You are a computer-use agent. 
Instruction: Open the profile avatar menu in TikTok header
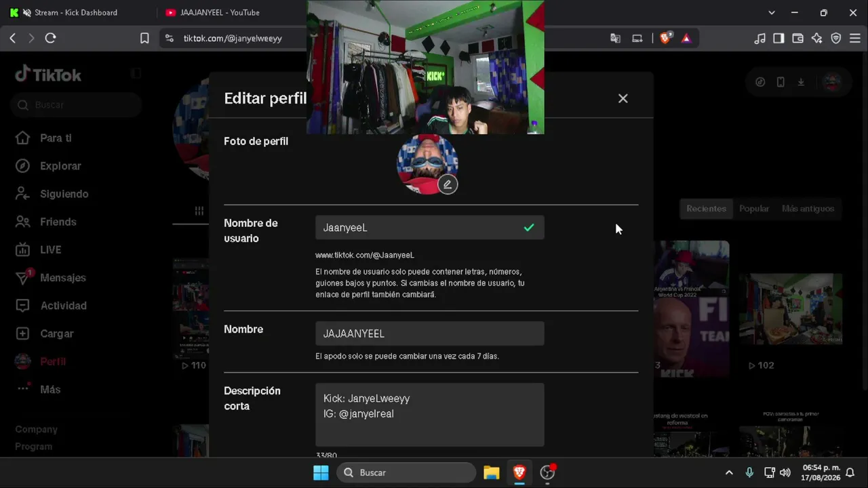tap(832, 82)
